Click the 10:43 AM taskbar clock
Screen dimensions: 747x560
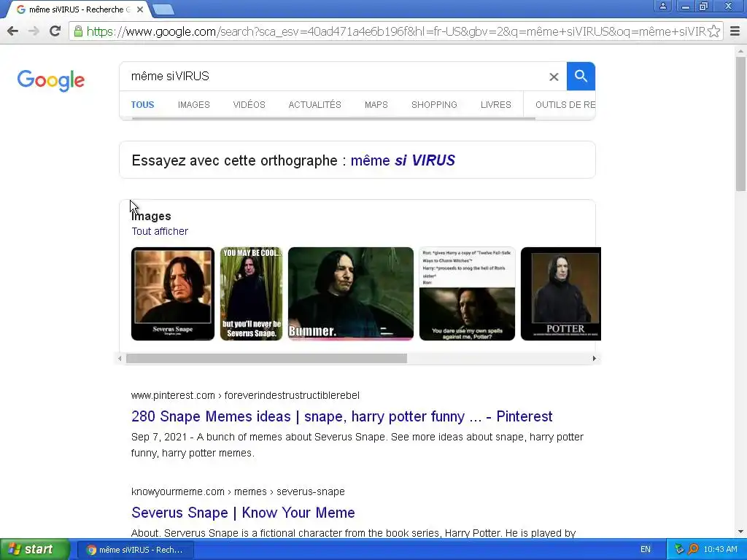click(720, 550)
